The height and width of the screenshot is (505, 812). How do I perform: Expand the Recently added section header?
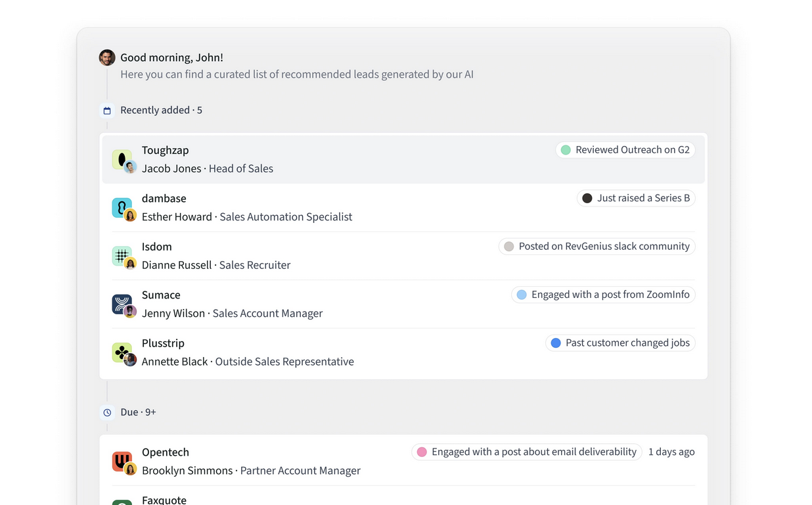coord(161,110)
